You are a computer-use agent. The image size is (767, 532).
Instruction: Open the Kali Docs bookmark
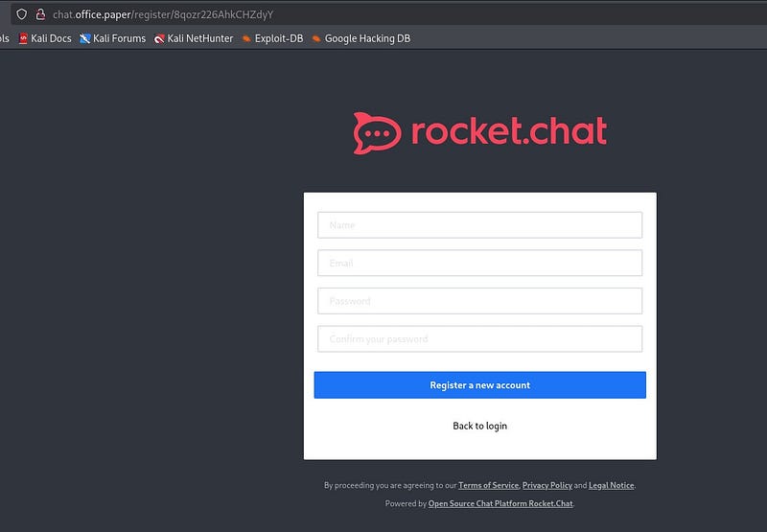point(44,38)
